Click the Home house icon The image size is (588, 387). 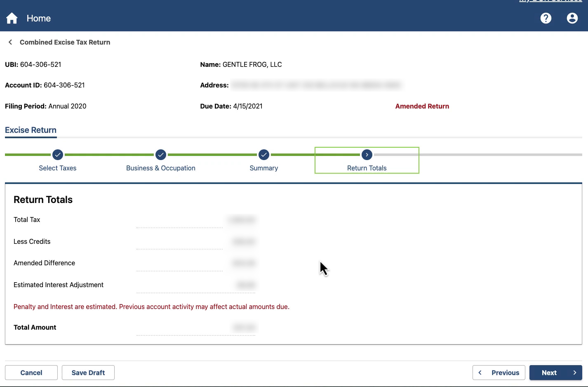[x=12, y=18]
